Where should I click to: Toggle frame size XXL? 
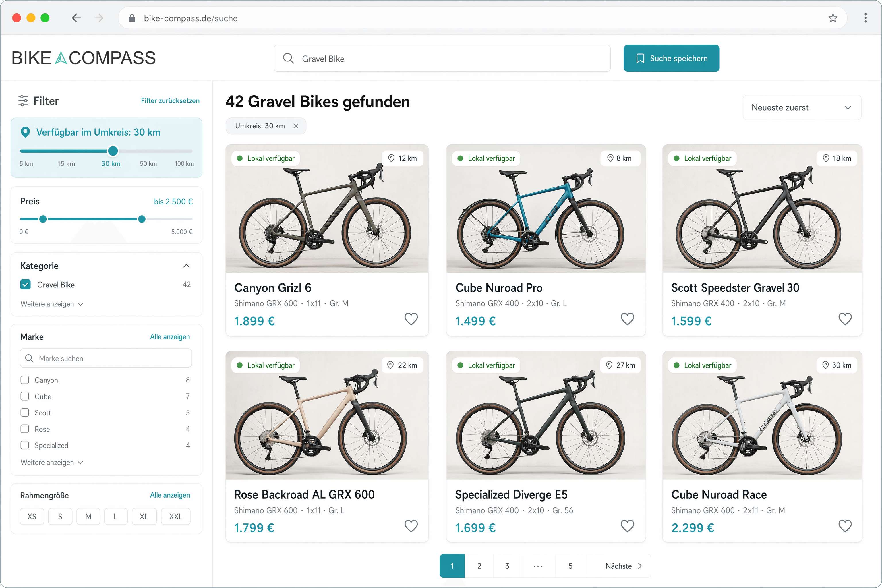tap(175, 517)
